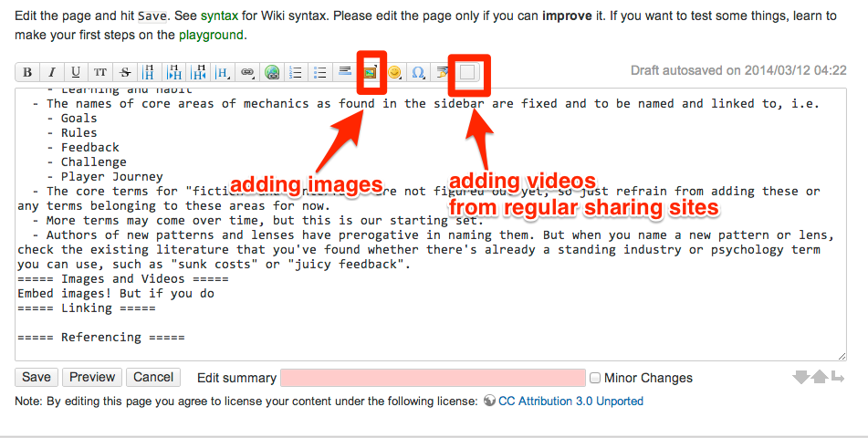Apply monospaced TT text formatting
This screenshot has width=868, height=438.
point(100,72)
